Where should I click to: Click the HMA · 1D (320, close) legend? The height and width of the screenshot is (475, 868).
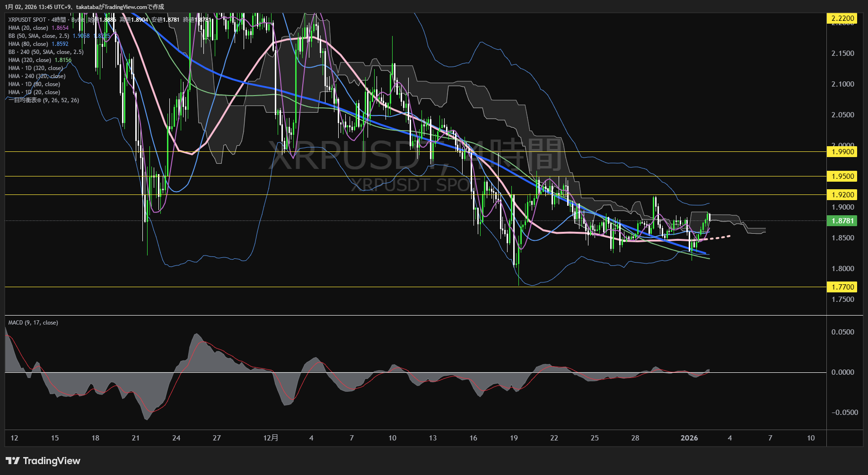(x=35, y=68)
